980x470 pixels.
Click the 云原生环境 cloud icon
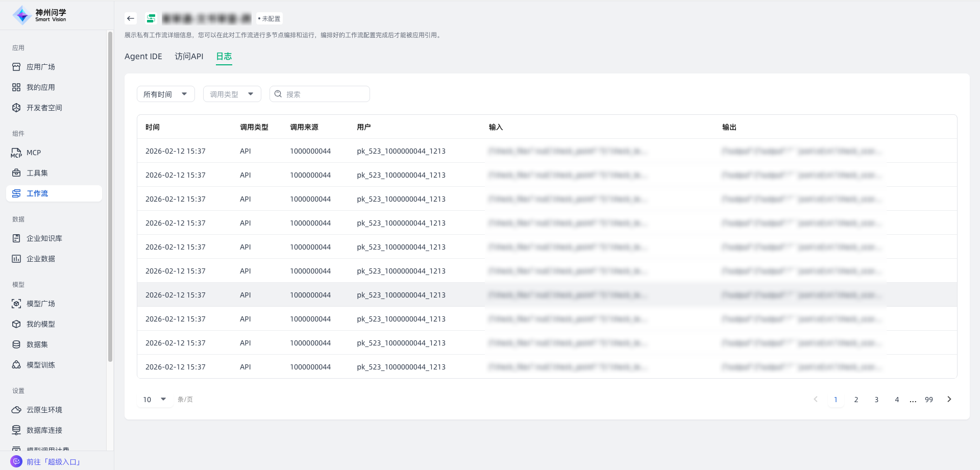pyautogui.click(x=16, y=410)
